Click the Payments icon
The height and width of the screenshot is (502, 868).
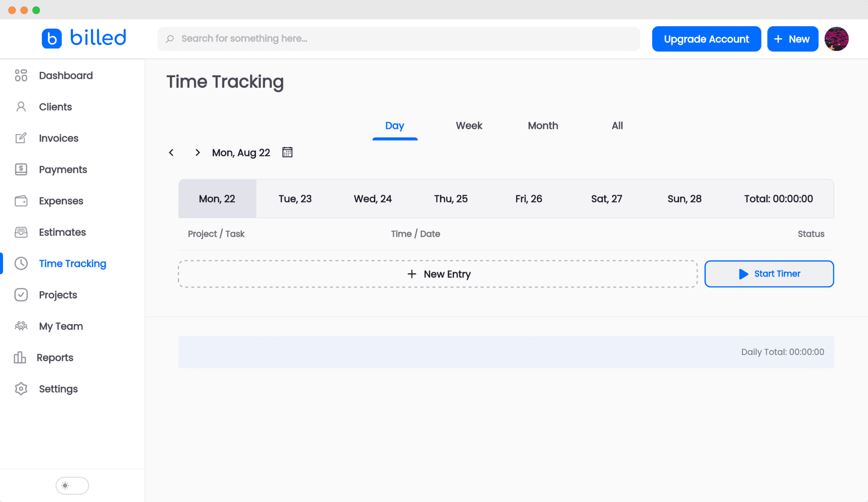[x=21, y=169]
